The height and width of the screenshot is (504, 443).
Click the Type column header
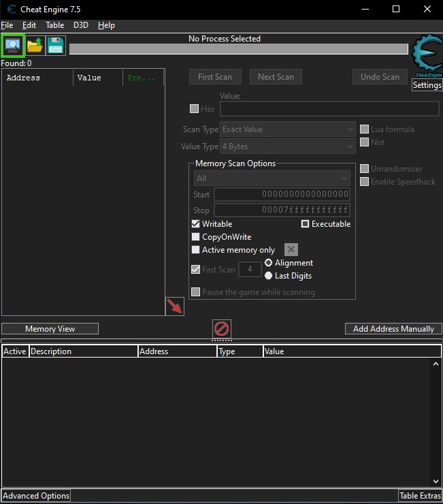pos(240,351)
